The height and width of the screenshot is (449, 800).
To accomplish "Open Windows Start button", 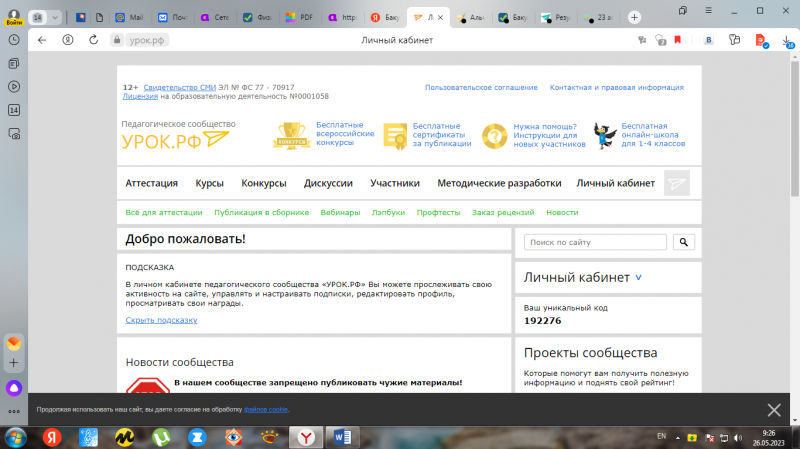I will (15, 437).
